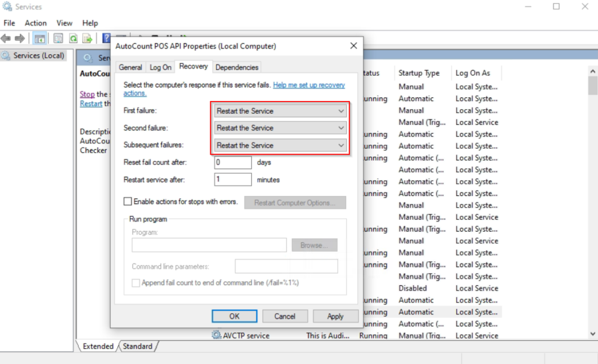Toggle the Show/Hide Console Tree toolbar icon
598x364 pixels.
click(x=40, y=38)
